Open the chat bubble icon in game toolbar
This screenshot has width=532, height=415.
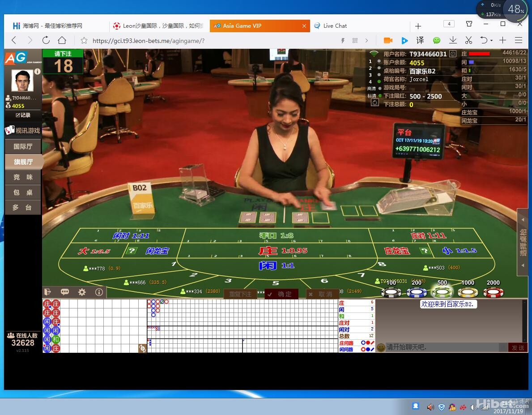65,292
